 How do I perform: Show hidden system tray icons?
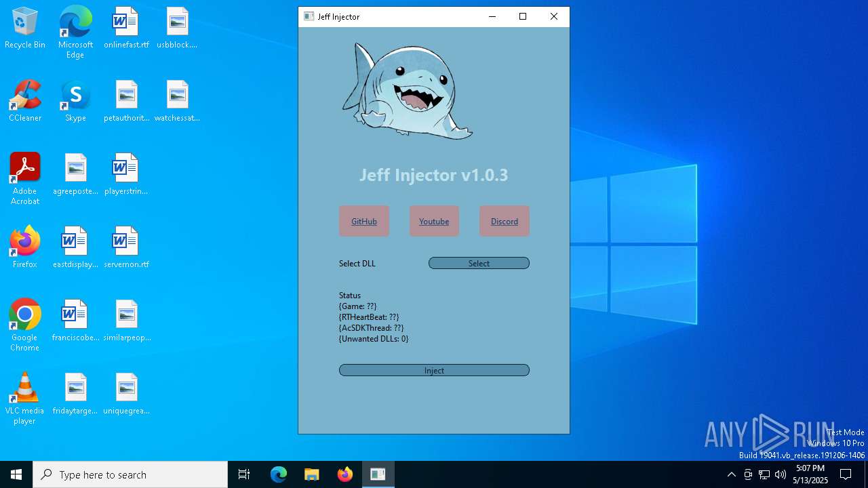point(731,474)
